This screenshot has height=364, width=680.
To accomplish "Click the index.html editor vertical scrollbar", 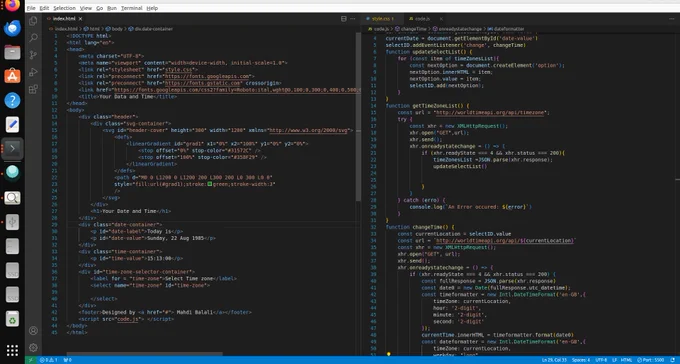I will [358, 117].
